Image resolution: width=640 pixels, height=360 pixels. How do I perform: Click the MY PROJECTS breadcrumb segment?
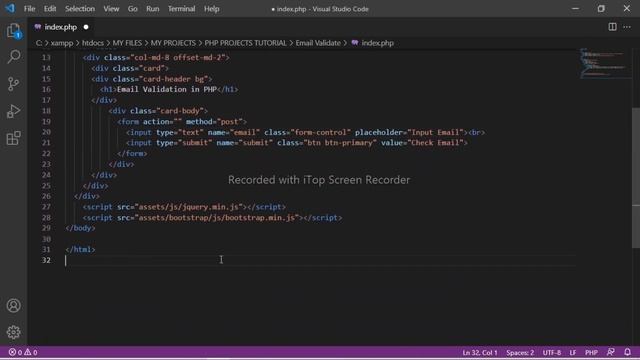173,43
